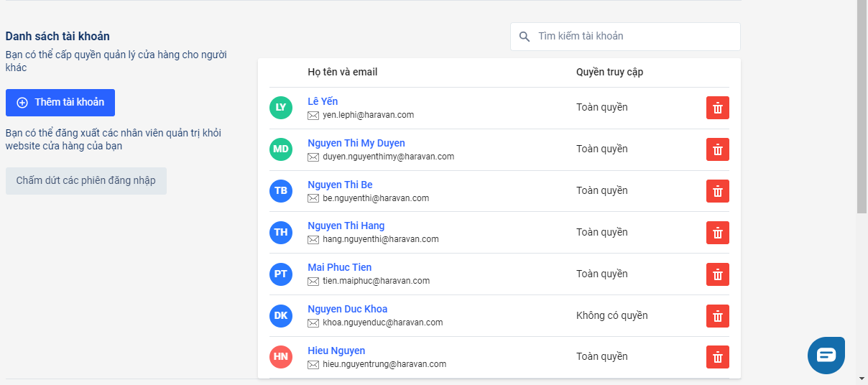Delete the Hieu Nguyen account

click(x=717, y=357)
